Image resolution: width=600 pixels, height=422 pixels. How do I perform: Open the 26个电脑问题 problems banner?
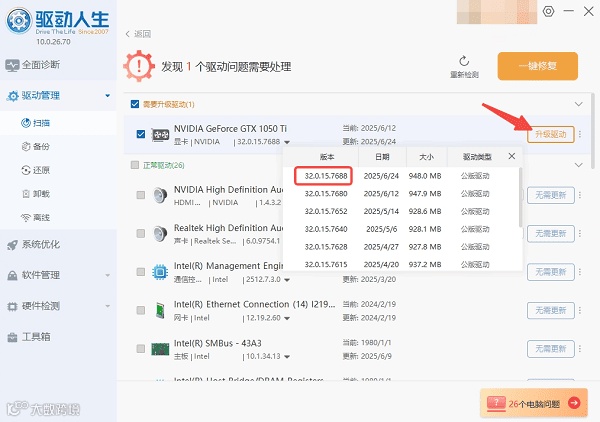click(x=534, y=403)
